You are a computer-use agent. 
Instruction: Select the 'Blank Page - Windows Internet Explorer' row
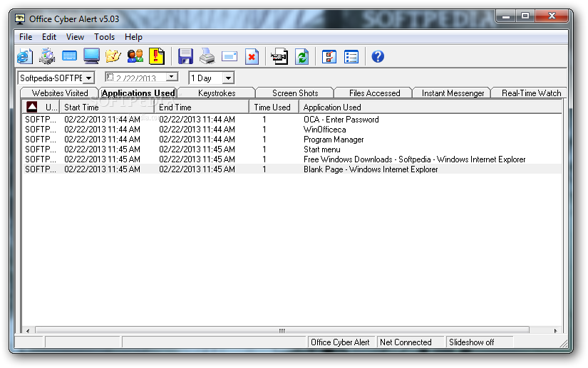[292, 169]
